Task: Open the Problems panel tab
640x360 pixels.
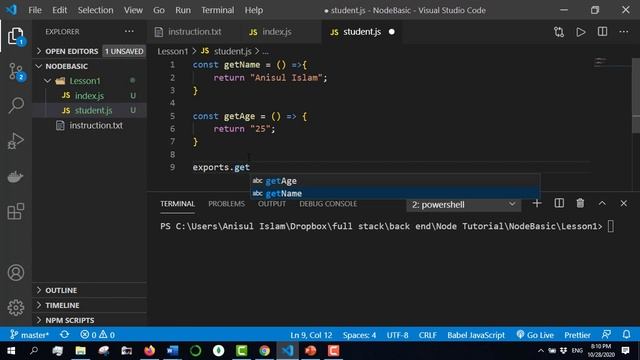Action: [226, 204]
